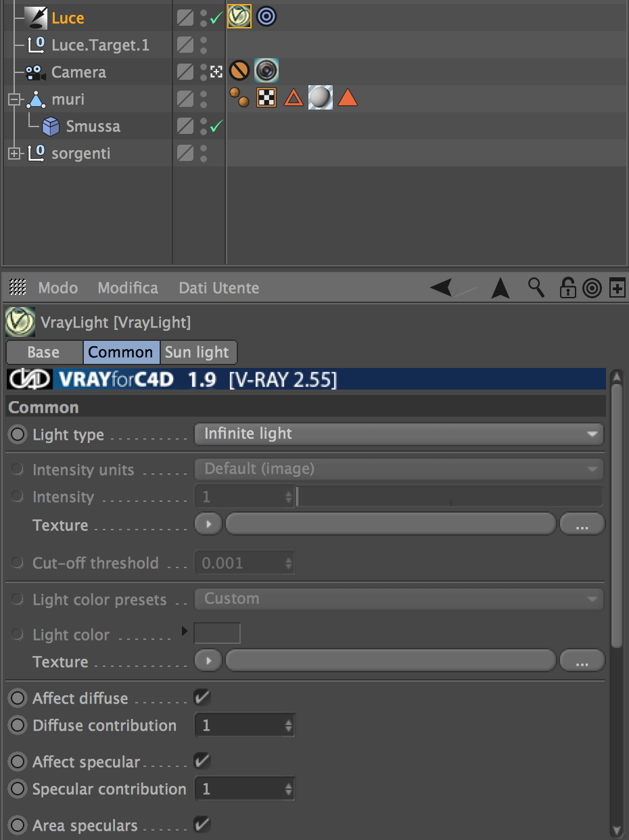Click the sorgenti null object icon
This screenshot has height=840, width=629.
(36, 154)
